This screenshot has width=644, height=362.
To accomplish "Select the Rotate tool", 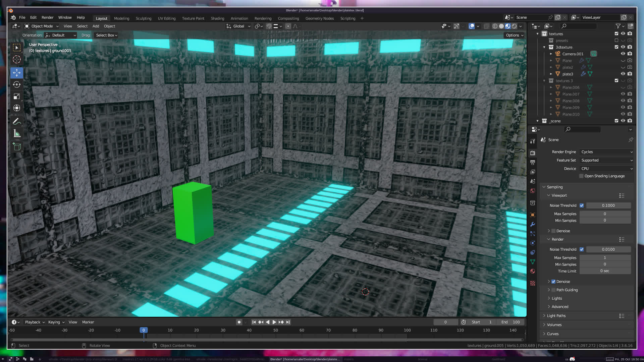I will click(17, 84).
